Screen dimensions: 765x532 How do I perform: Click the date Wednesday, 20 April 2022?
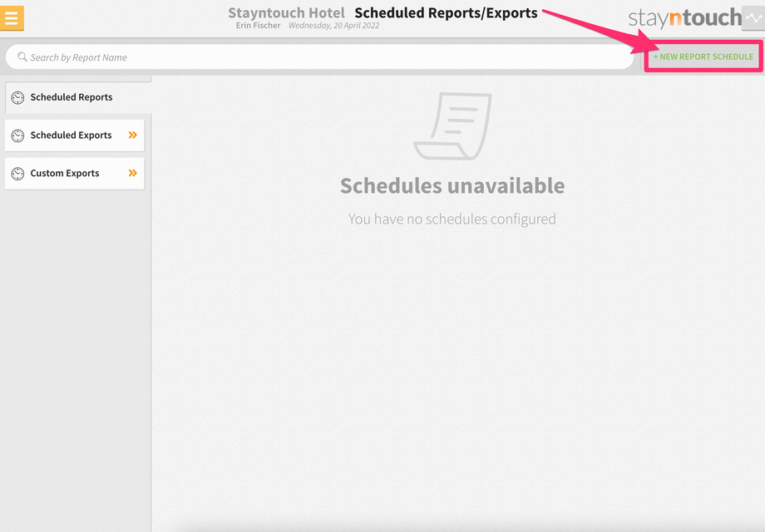click(333, 26)
